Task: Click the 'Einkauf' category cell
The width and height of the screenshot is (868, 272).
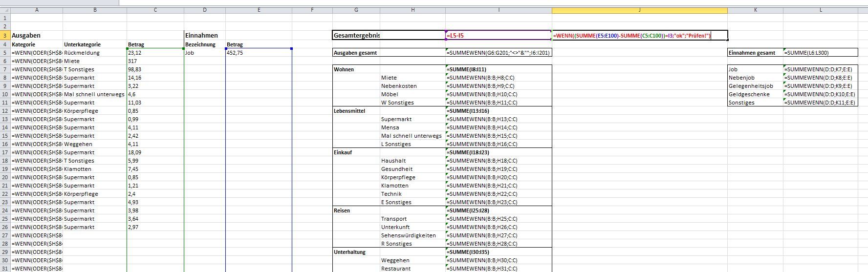Action: coord(356,152)
